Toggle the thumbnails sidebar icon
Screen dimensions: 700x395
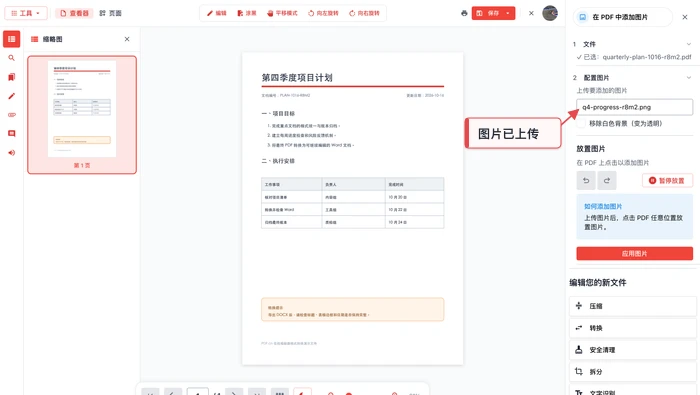12,39
